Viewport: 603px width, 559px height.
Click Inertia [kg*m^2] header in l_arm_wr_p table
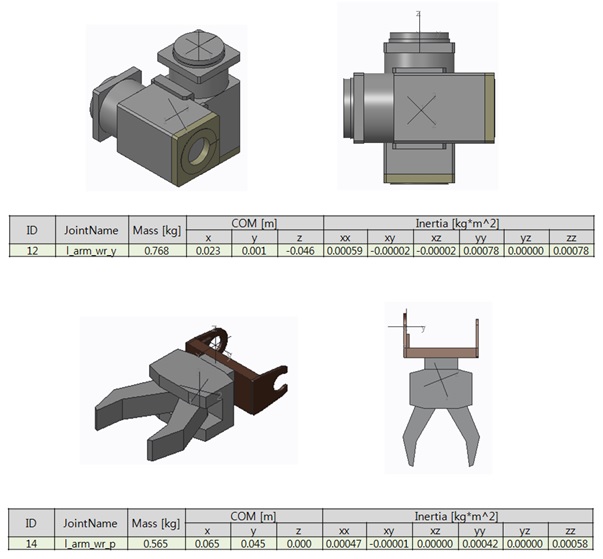coord(458,516)
